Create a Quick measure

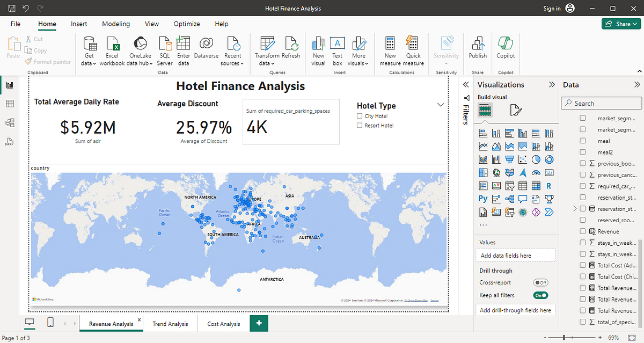413,51
